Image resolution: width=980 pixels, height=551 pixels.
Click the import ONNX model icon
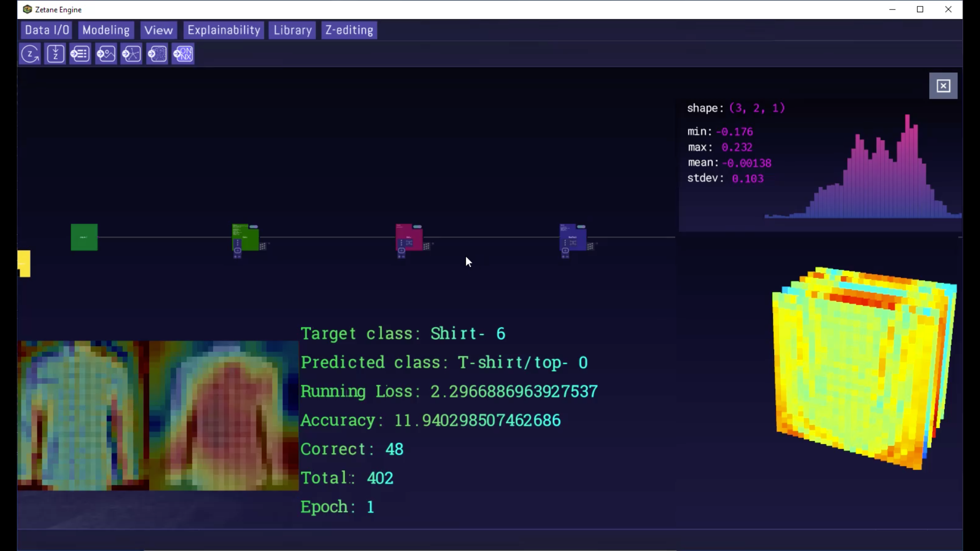coord(183,54)
